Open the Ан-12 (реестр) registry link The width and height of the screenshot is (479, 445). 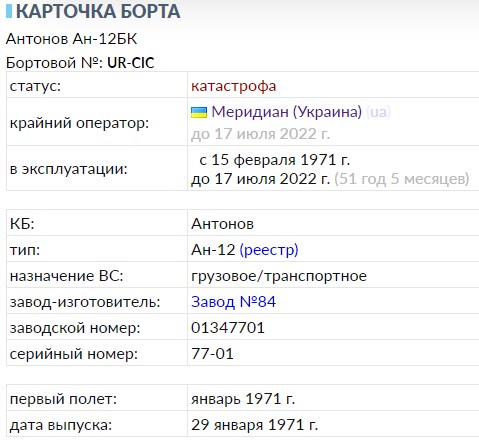269,250
